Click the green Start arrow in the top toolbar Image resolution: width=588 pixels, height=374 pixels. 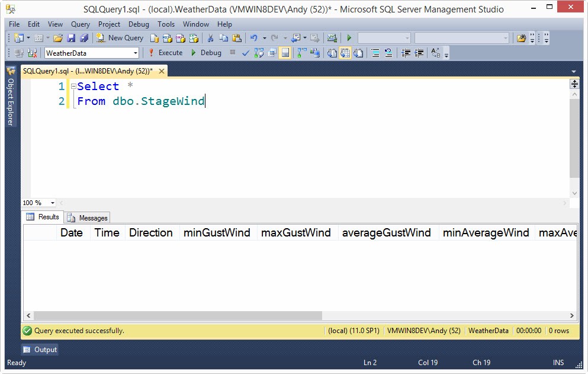pos(349,37)
